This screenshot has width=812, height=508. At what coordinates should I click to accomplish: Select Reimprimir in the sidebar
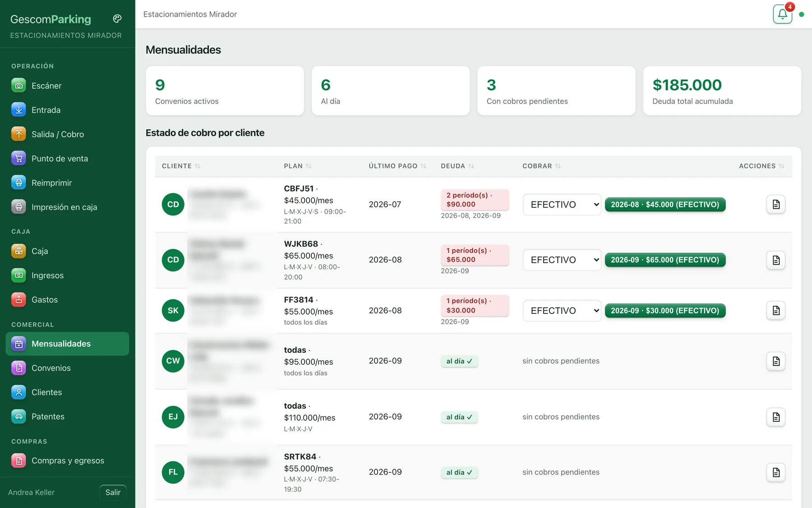(x=67, y=183)
